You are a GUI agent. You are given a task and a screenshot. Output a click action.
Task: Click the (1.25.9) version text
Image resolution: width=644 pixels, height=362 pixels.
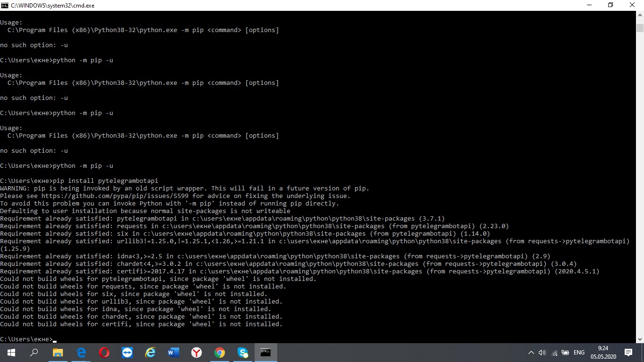point(15,249)
